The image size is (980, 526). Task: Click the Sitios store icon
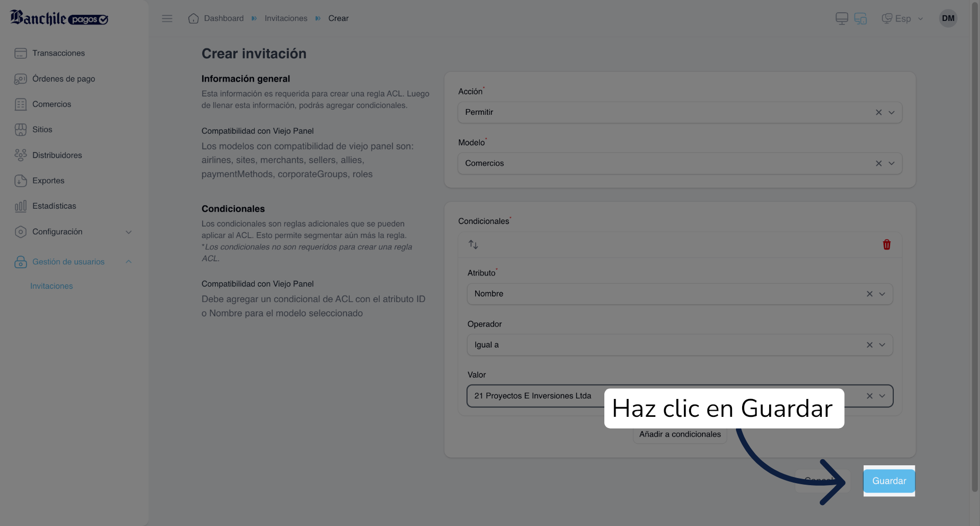pos(20,130)
